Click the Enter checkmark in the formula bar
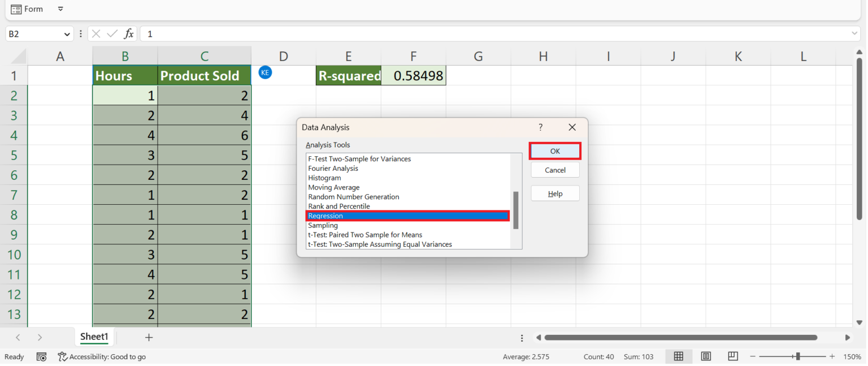 [x=111, y=33]
